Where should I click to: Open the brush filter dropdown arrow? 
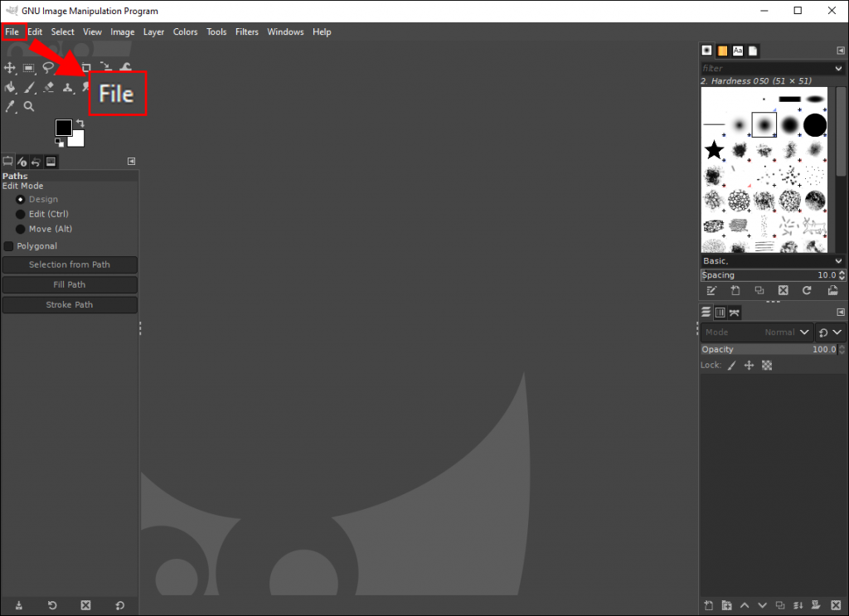(x=837, y=68)
